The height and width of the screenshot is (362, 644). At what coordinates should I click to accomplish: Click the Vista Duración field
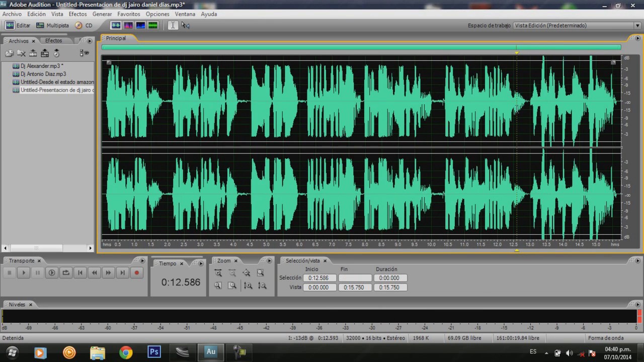390,288
